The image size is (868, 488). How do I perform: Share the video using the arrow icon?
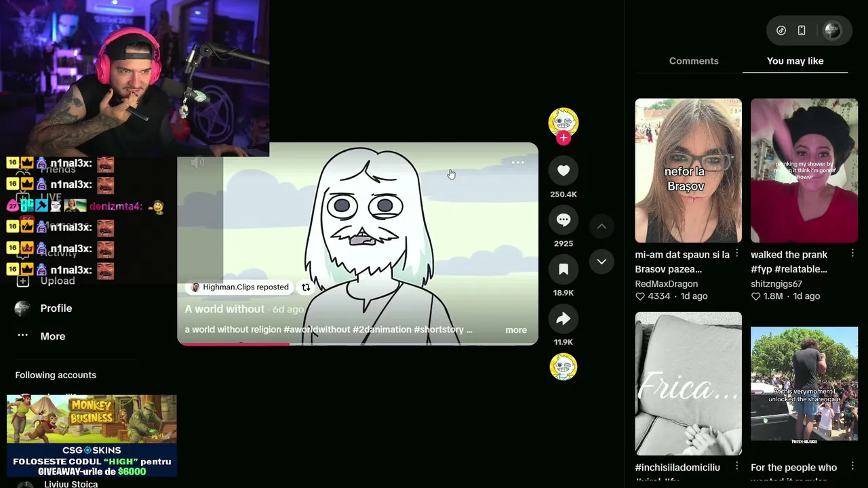564,319
